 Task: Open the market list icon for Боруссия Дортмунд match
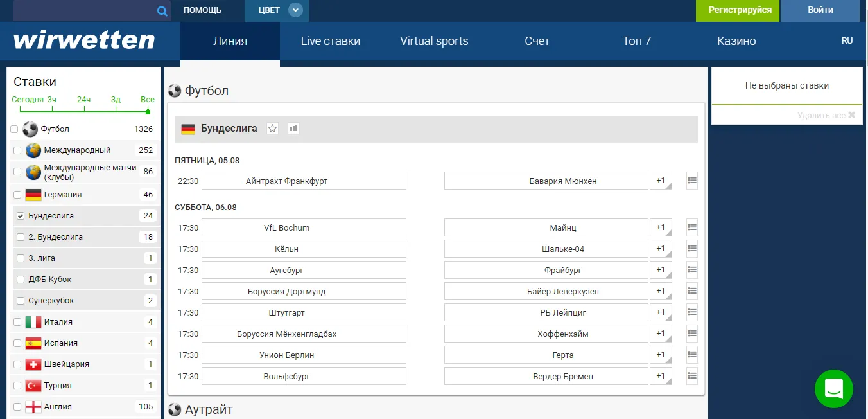click(692, 291)
